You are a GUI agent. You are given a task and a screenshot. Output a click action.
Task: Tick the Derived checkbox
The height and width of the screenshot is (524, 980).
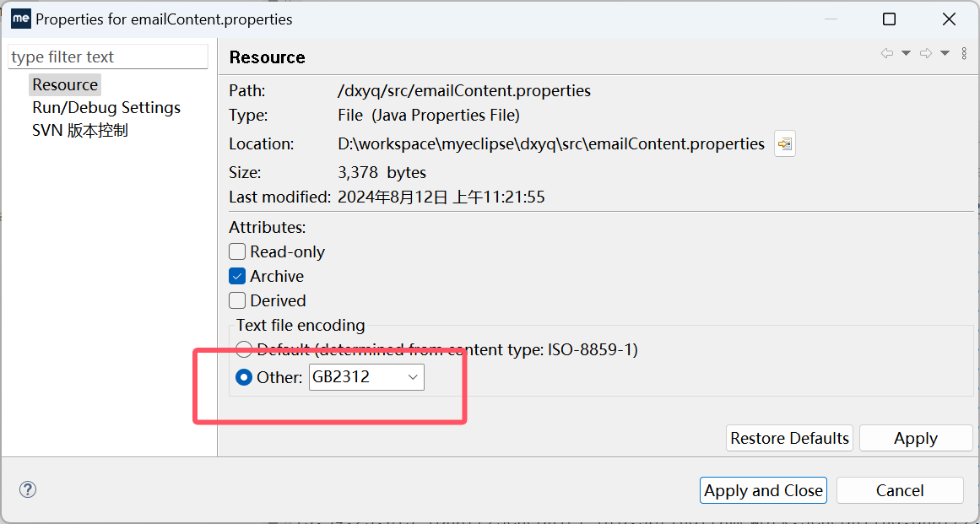[x=237, y=300]
